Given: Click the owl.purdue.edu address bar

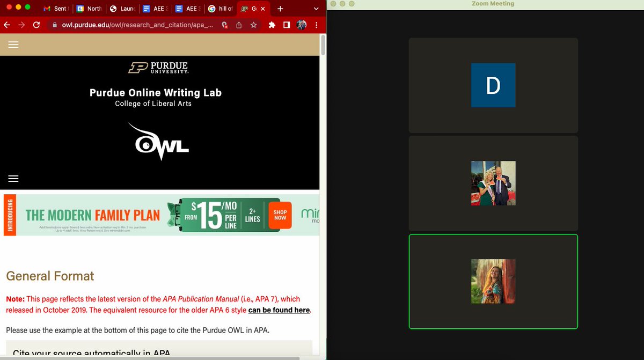Looking at the screenshot, I should tap(138, 25).
